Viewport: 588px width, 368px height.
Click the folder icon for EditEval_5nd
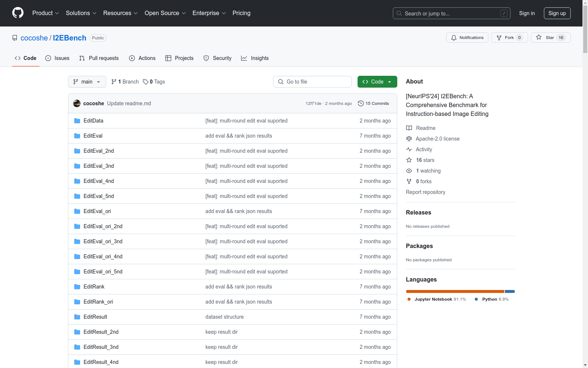77,196
